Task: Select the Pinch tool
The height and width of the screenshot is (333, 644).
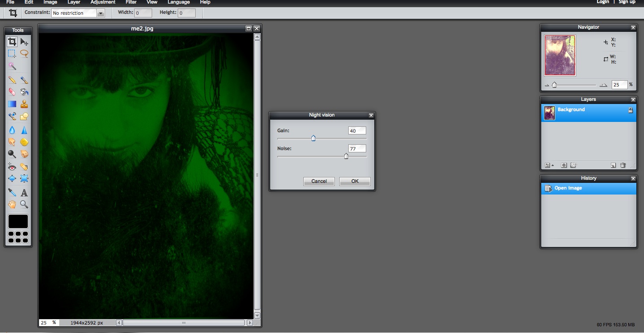Action: tap(24, 178)
